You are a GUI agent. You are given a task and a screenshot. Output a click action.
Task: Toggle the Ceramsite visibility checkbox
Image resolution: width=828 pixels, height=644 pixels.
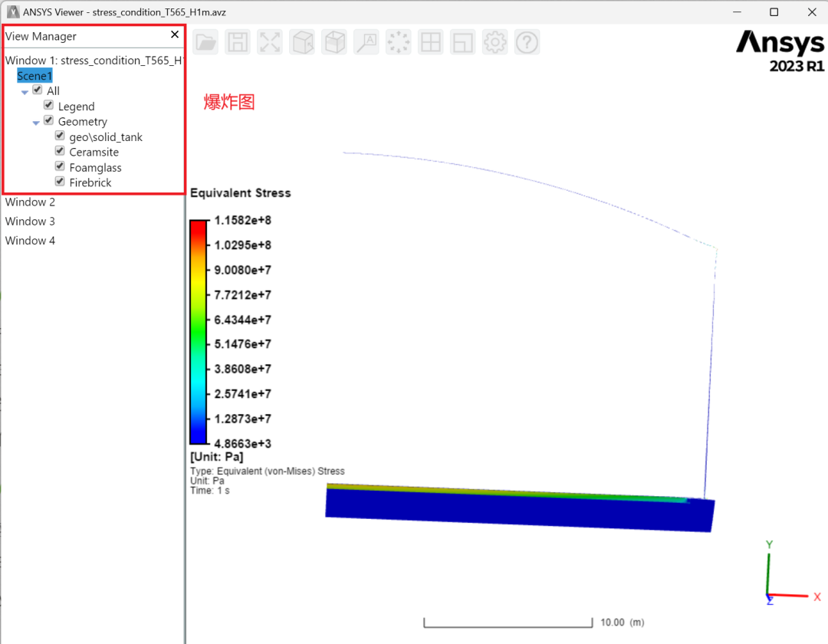(60, 151)
